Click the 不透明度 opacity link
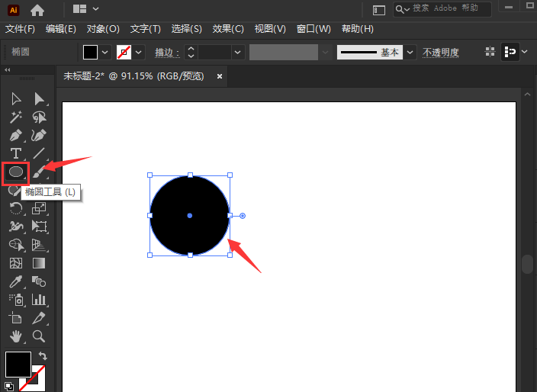537x392 pixels. click(x=440, y=53)
